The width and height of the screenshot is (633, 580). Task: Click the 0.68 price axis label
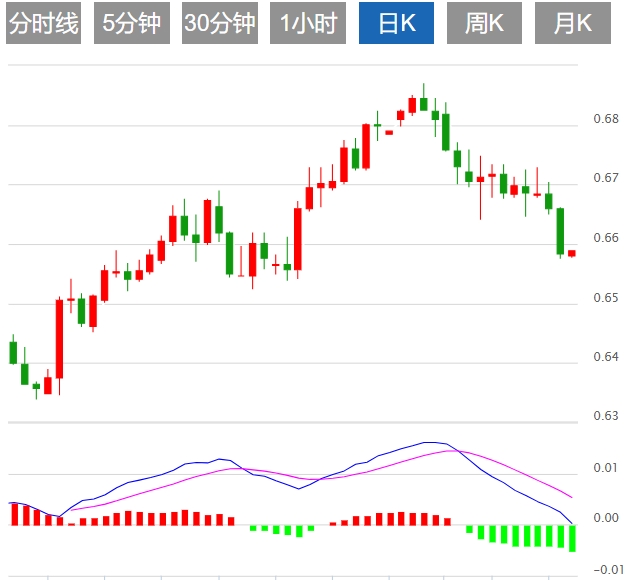[606, 119]
